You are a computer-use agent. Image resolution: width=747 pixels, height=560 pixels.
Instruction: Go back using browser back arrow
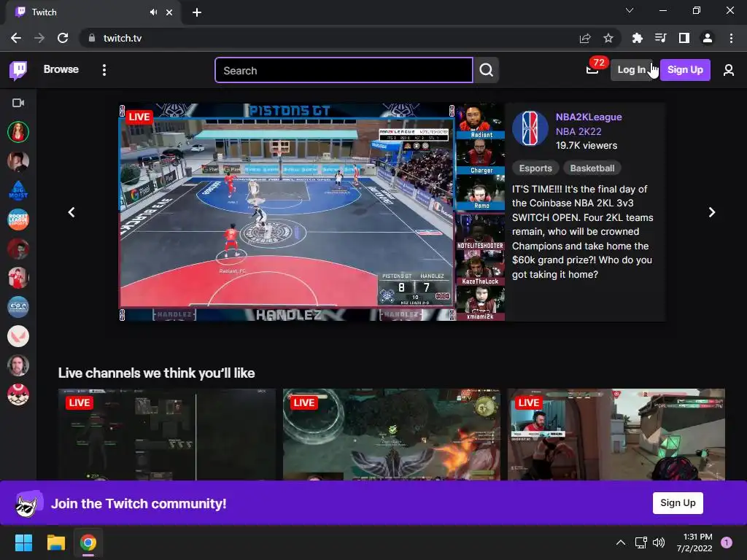[x=16, y=38]
